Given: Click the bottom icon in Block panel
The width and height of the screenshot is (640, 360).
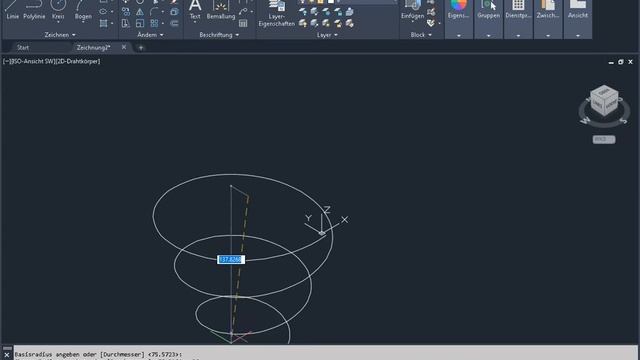Looking at the screenshot, I should (x=431, y=23).
